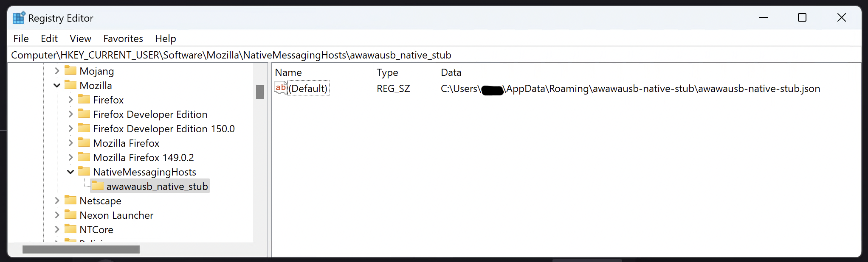This screenshot has width=868, height=262.
Task: Click the Netscape folder icon
Action: (x=70, y=201)
